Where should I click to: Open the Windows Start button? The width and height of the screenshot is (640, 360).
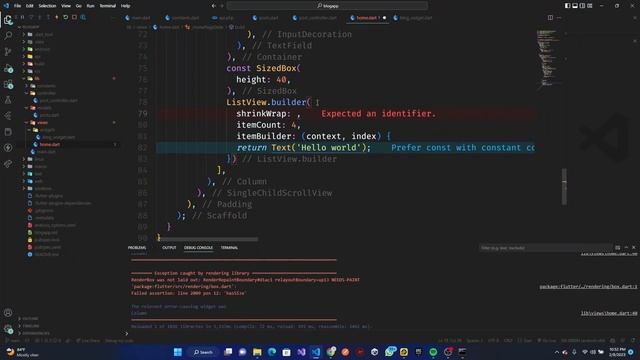click(178, 352)
